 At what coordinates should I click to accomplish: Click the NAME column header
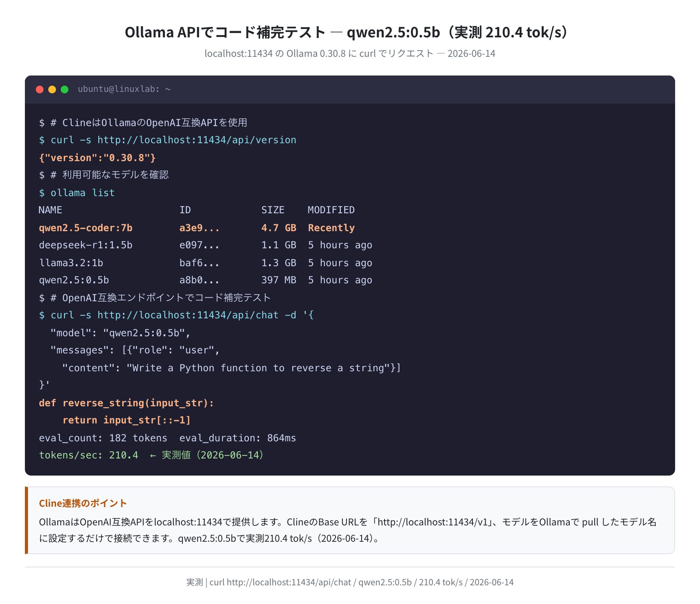(51, 210)
